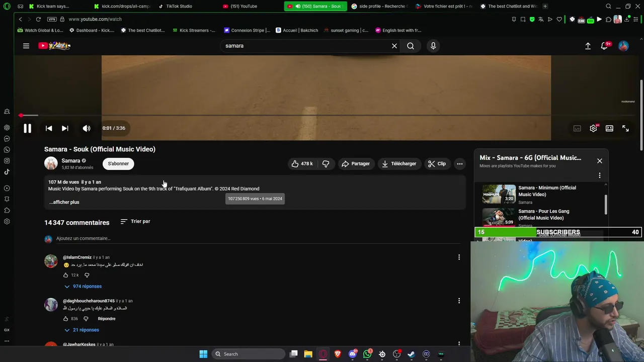Toggle fullscreen mode for the video
This screenshot has height=362, width=644.
point(625,128)
